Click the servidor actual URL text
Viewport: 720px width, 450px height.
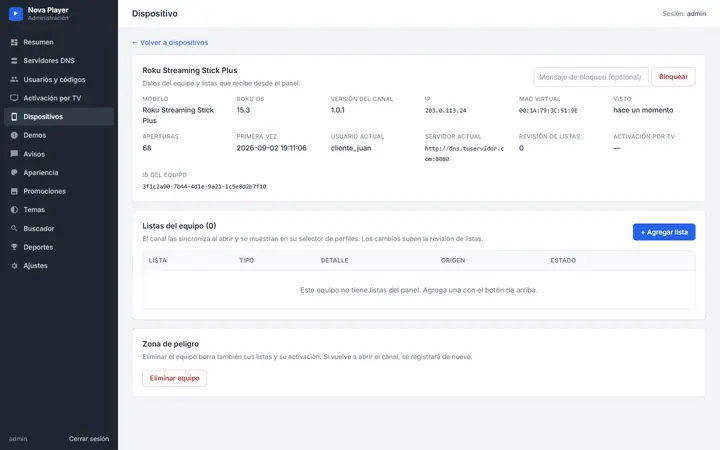[464, 153]
